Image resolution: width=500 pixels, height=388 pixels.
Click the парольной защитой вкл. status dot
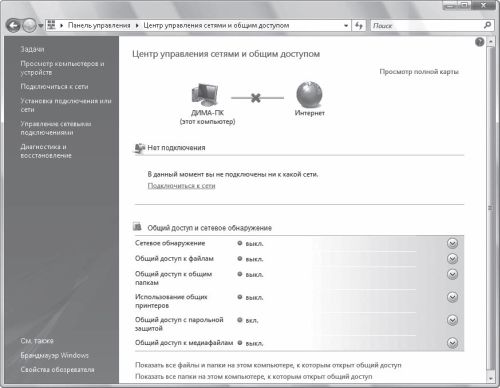point(240,320)
